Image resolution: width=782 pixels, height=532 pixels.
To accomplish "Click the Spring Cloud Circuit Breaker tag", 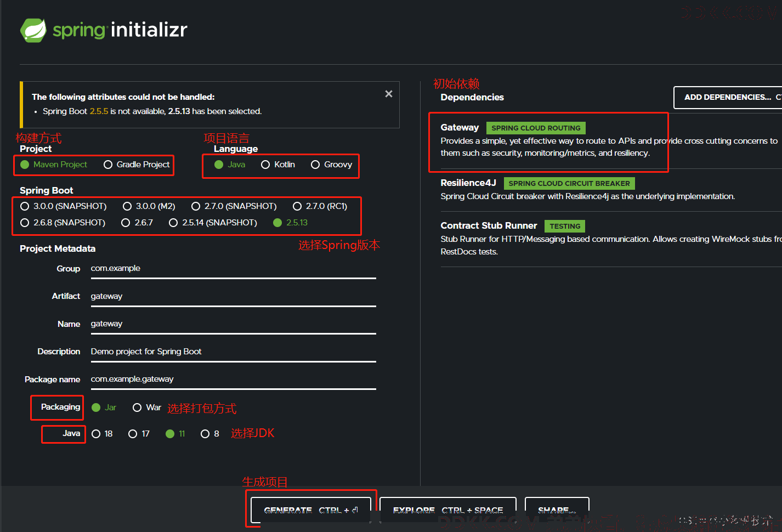I will point(569,183).
